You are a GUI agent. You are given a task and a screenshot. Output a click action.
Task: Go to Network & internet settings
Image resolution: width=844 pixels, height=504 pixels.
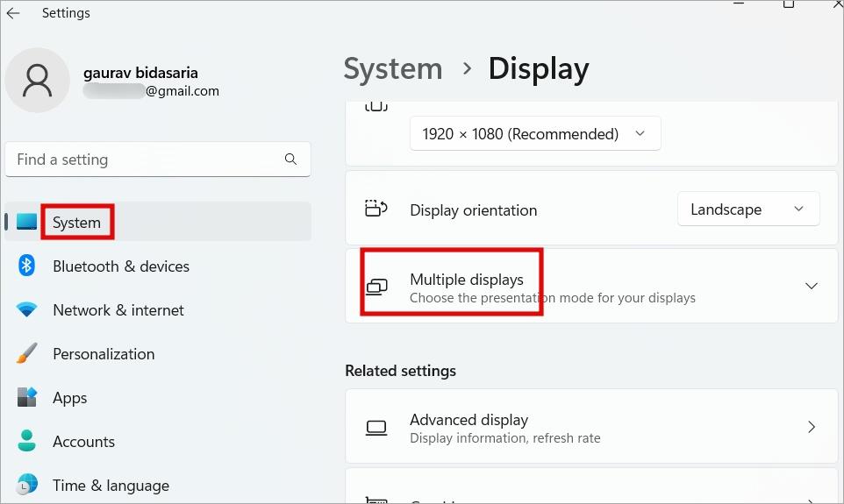(158, 309)
